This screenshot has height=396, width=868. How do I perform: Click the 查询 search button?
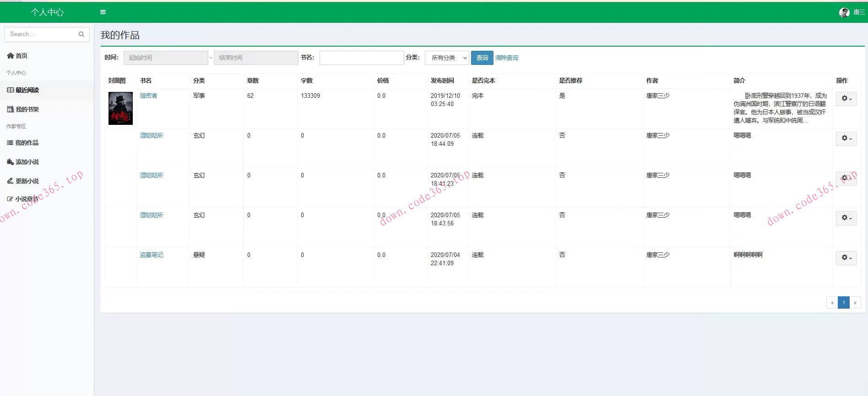coord(482,58)
